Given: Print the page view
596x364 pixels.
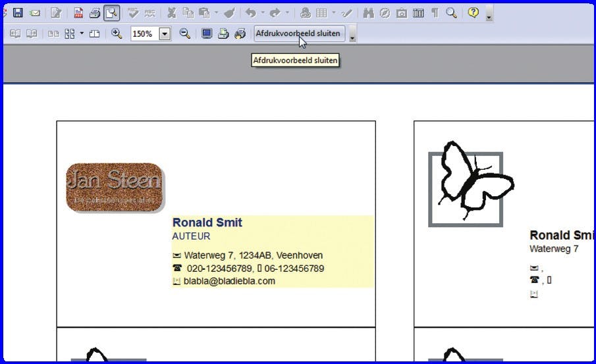Looking at the screenshot, I should (x=223, y=34).
